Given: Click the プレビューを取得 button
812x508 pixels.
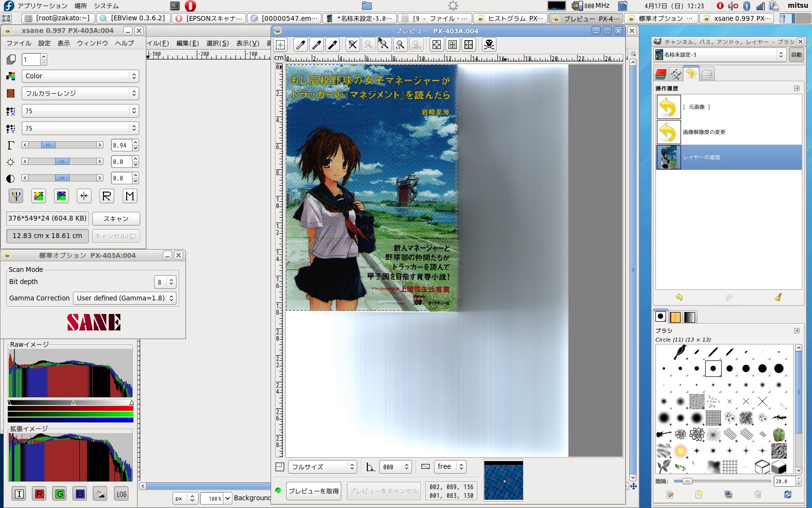Looking at the screenshot, I should coord(313,491).
